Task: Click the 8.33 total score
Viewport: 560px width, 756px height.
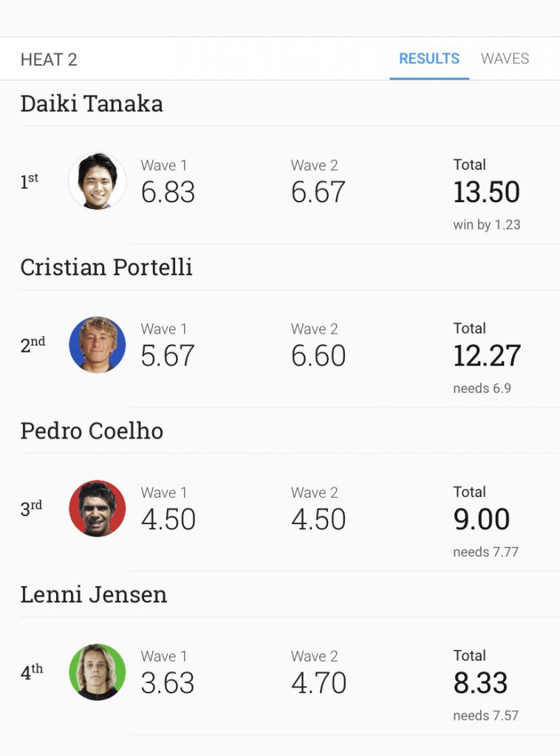Action: [x=480, y=683]
